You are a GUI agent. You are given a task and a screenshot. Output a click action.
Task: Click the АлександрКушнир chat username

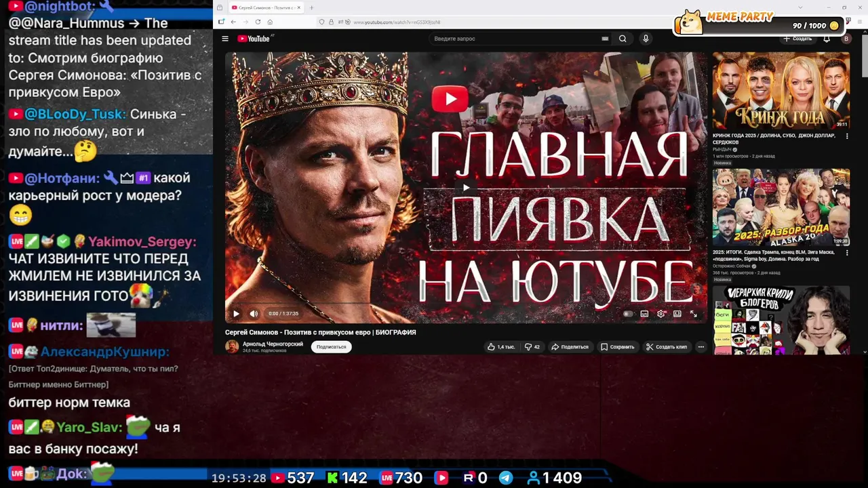(x=104, y=352)
